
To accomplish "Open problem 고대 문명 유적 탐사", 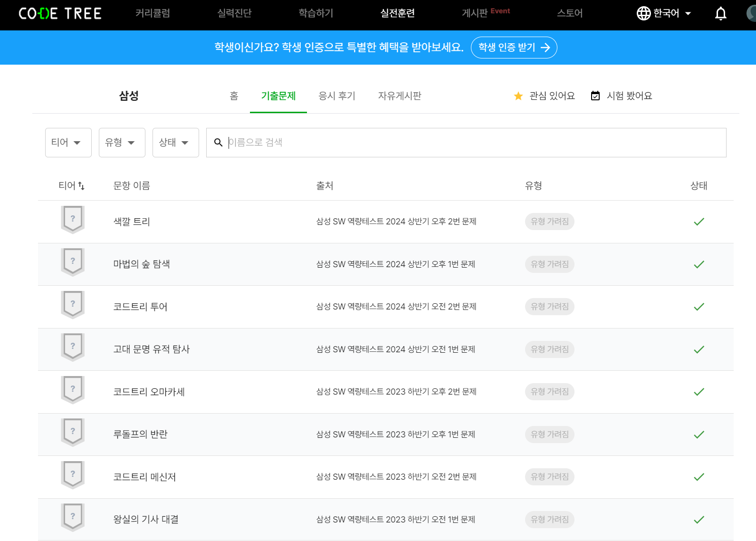I will [152, 349].
